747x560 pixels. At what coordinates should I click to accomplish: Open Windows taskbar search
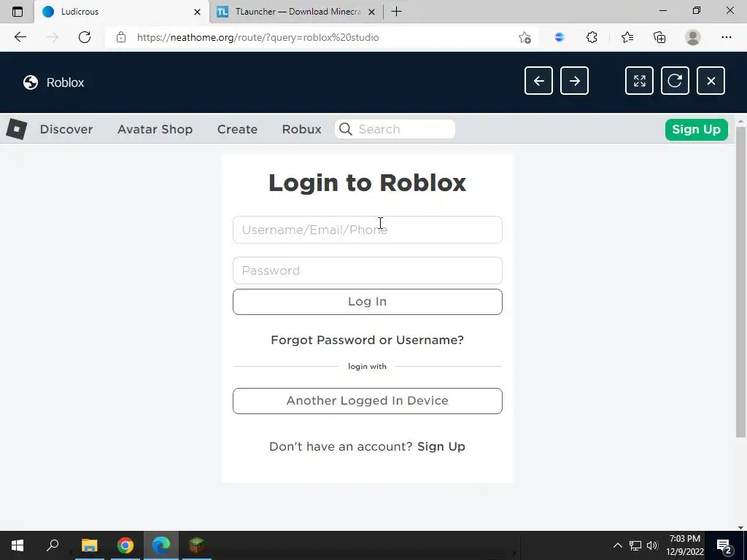pos(53,545)
